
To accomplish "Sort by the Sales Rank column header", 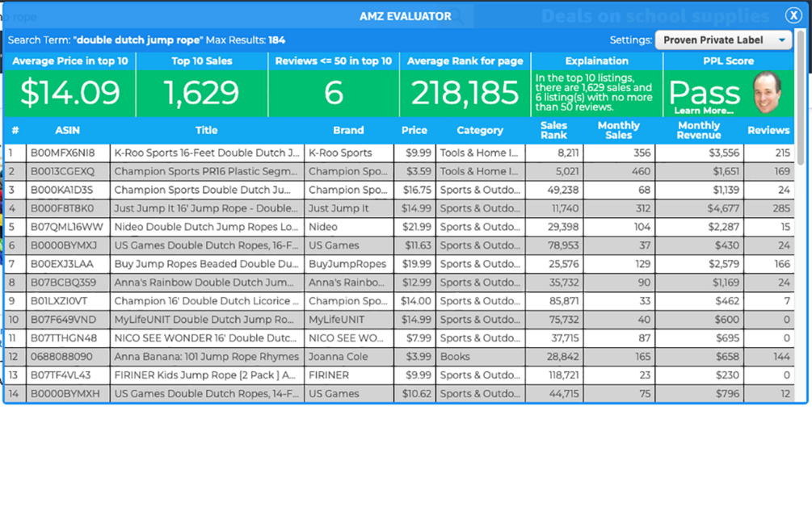I will click(553, 130).
